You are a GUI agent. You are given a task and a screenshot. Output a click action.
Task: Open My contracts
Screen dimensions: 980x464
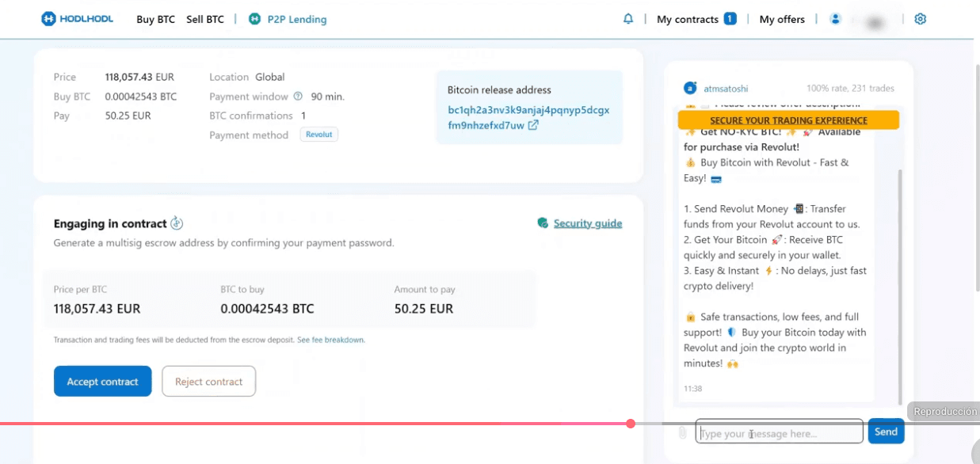[688, 20]
